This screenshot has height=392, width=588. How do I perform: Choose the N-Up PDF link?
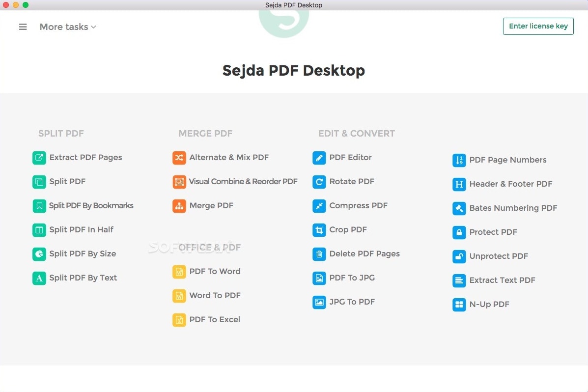pos(489,304)
